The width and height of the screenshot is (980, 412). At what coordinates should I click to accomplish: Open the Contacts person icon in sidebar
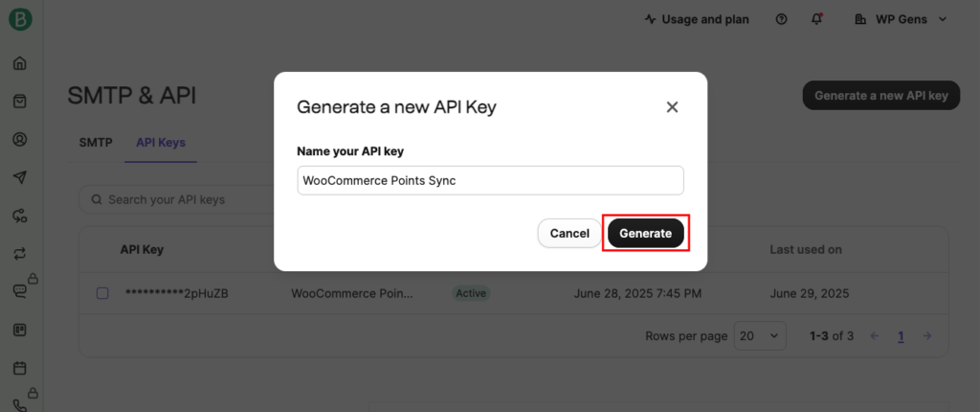pyautogui.click(x=19, y=139)
